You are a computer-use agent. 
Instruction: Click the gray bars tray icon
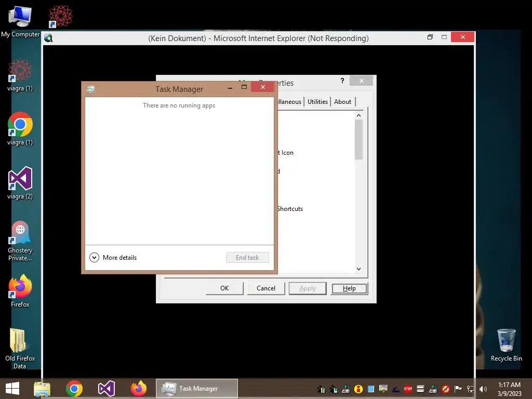pos(421,389)
